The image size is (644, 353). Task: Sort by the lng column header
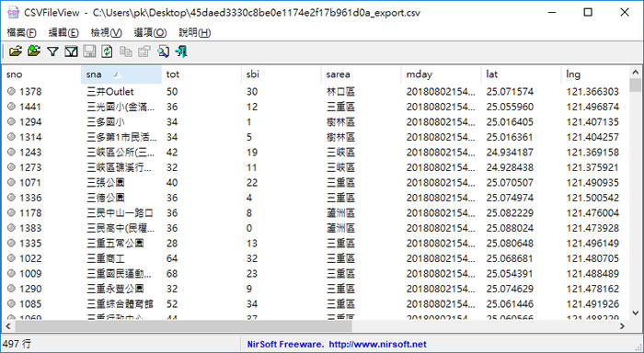pos(594,74)
